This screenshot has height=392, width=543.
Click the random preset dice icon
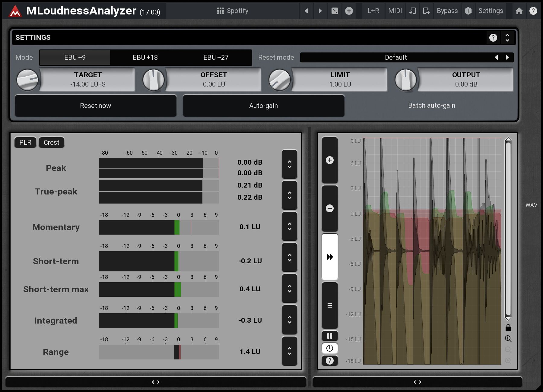[335, 11]
